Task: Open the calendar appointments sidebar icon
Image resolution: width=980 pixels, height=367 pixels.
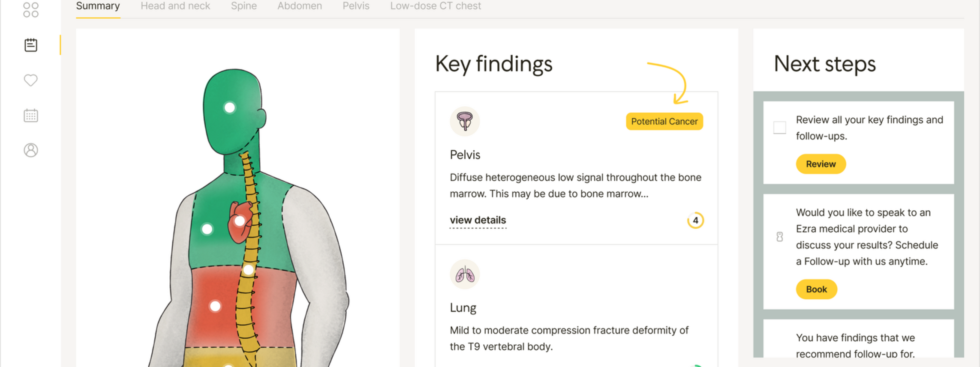Action: (x=31, y=115)
